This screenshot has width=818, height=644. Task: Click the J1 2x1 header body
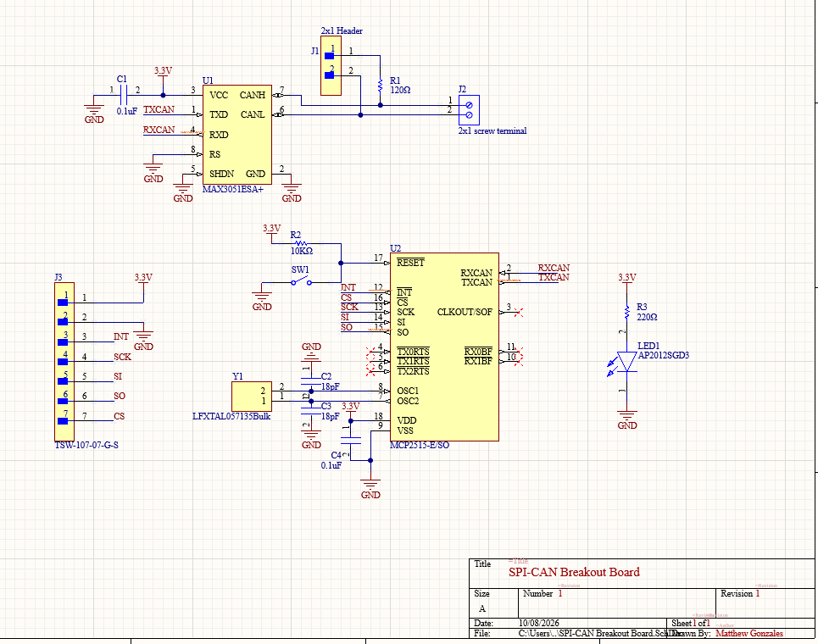pyautogui.click(x=331, y=66)
